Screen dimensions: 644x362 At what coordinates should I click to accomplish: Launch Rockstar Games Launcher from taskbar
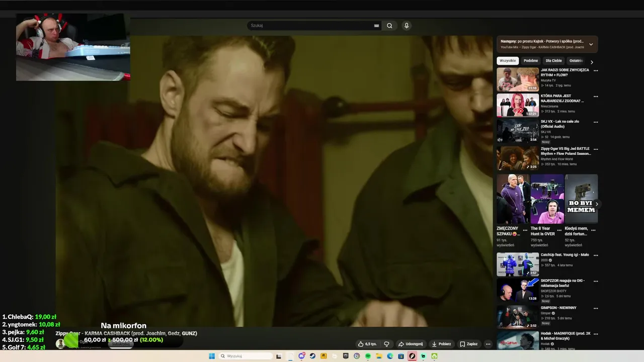coord(324,356)
